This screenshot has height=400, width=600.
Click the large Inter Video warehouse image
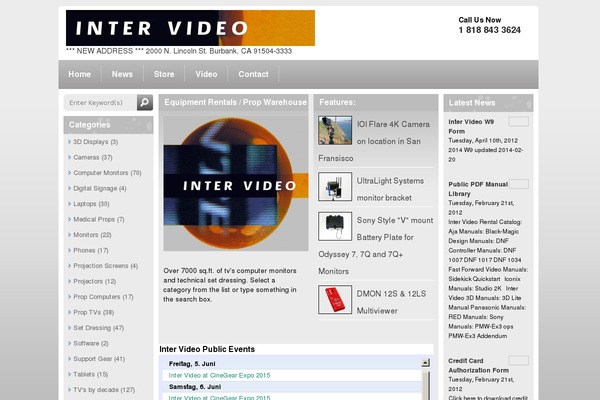(x=236, y=184)
